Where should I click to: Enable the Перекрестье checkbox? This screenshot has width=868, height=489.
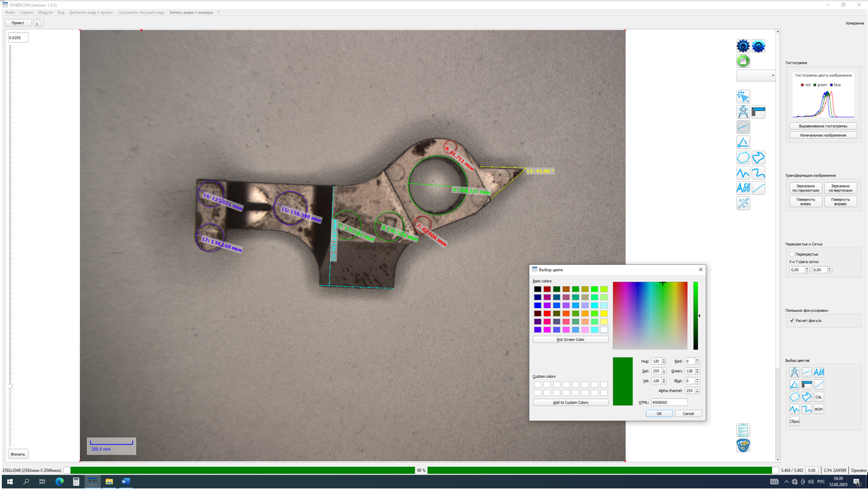tap(792, 254)
